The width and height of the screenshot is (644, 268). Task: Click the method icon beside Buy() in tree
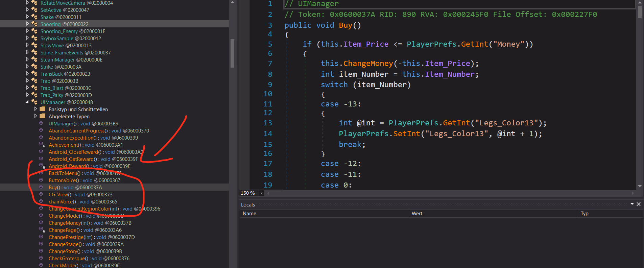pos(41,187)
